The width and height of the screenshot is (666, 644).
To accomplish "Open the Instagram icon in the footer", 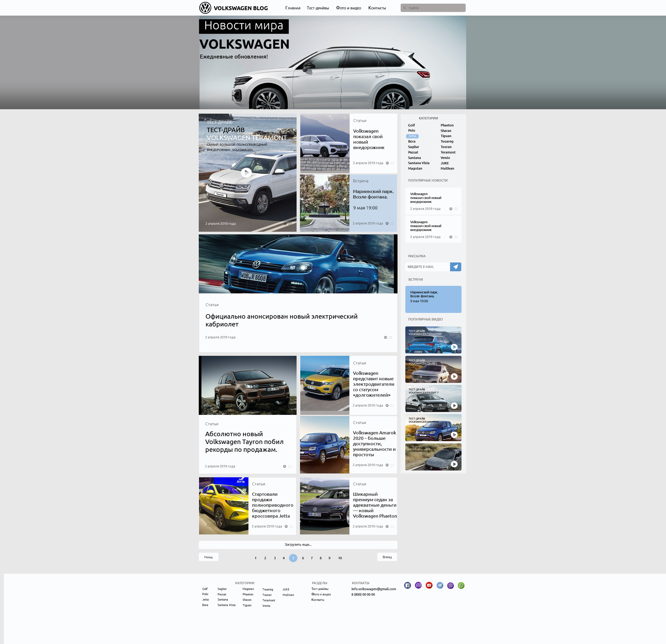I will tap(418, 585).
